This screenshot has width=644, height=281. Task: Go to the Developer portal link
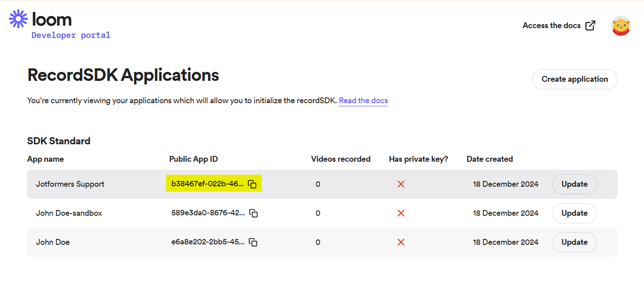pyautogui.click(x=71, y=35)
